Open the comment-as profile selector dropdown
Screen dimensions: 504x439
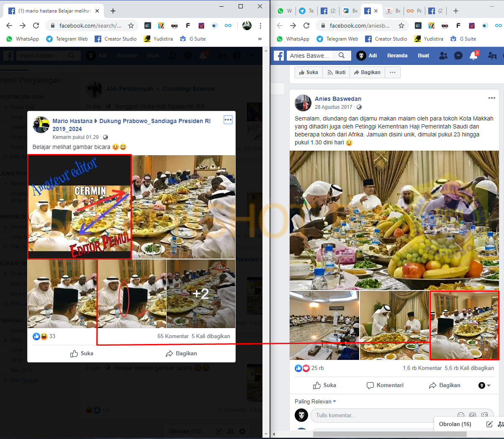point(484,385)
